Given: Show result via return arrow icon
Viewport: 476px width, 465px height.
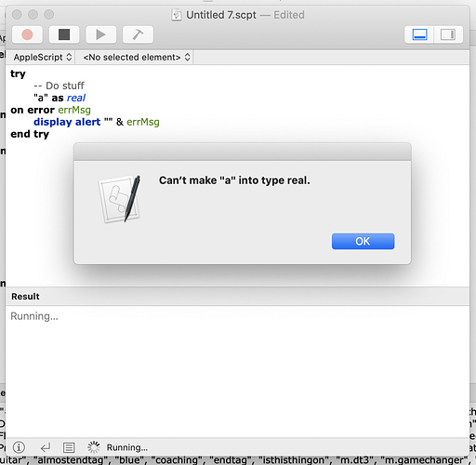Looking at the screenshot, I should [46, 447].
